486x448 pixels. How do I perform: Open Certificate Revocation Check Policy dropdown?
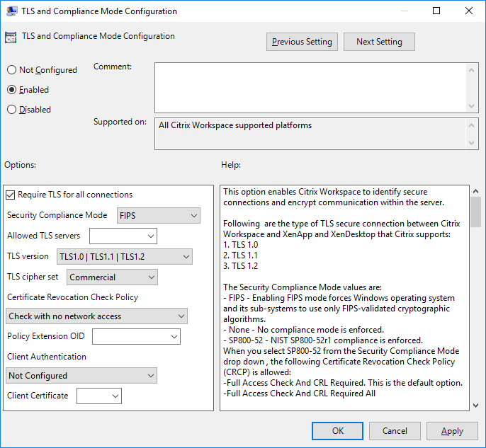click(96, 316)
